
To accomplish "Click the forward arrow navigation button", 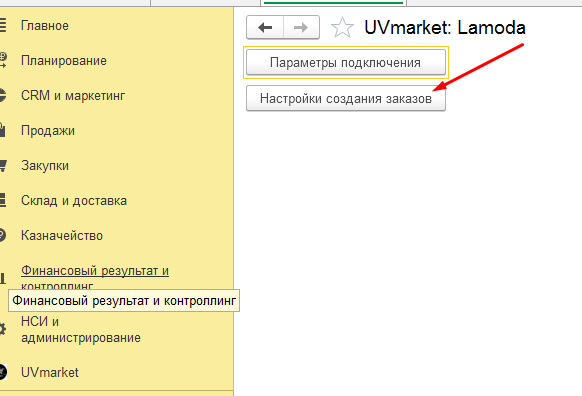I will (301, 27).
